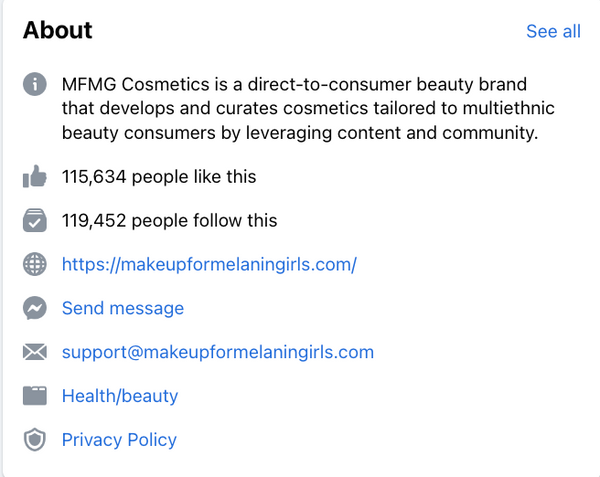Open the See all link
Screen dimensions: 600x477
pos(553,31)
